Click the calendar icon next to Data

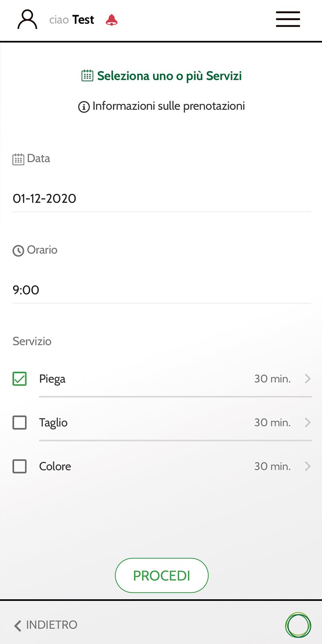pyautogui.click(x=18, y=159)
